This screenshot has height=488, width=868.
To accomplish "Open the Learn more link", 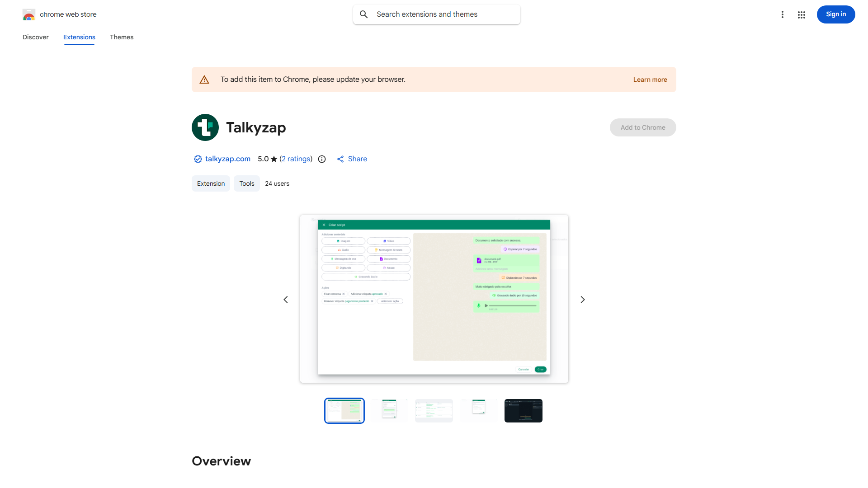I will coord(650,79).
